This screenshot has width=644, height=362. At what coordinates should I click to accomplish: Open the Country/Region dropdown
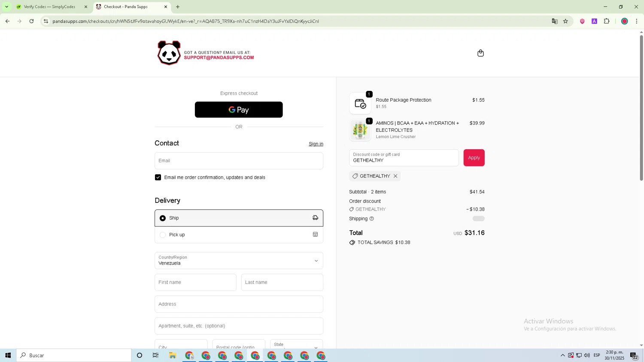[x=239, y=261]
